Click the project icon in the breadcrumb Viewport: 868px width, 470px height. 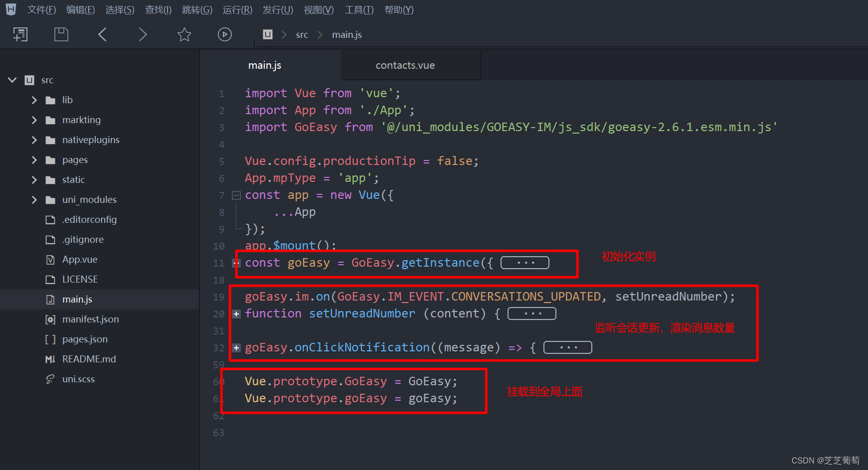(x=268, y=34)
